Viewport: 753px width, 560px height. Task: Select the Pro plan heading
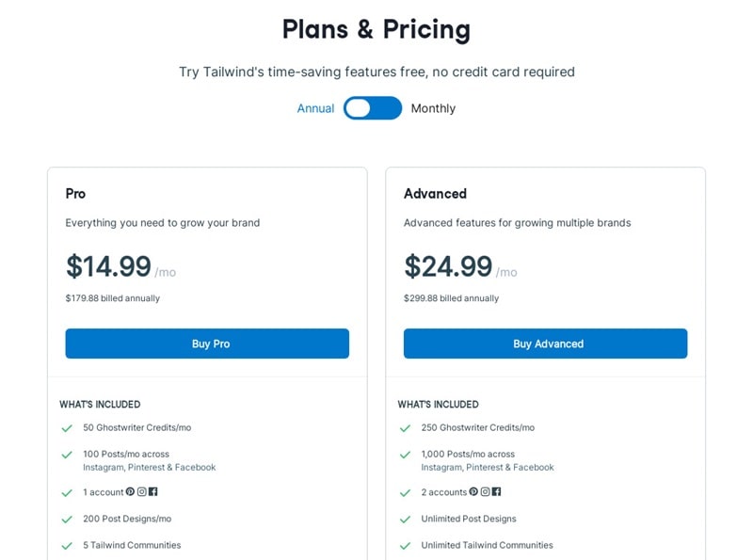pyautogui.click(x=75, y=194)
